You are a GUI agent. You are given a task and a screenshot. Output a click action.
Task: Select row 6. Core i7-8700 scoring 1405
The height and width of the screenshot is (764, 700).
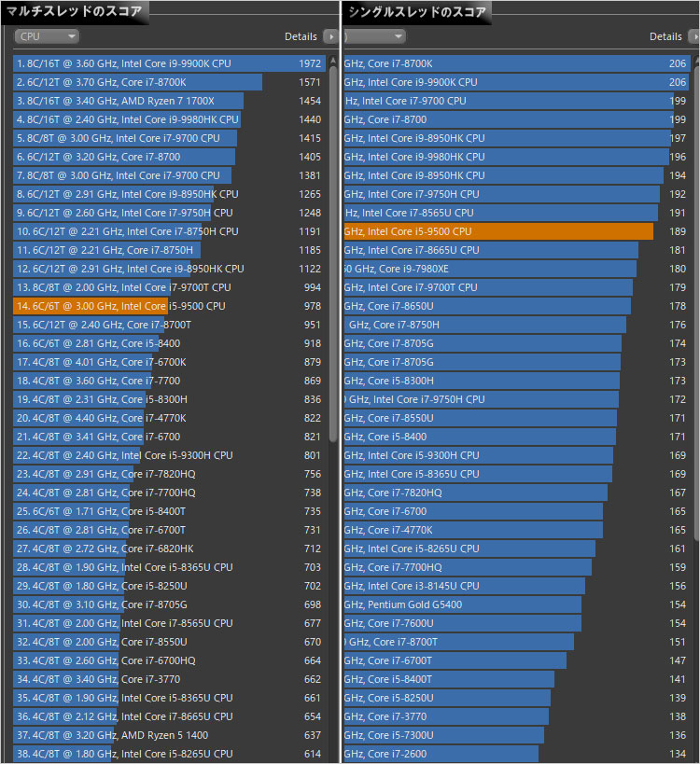tap(169, 157)
